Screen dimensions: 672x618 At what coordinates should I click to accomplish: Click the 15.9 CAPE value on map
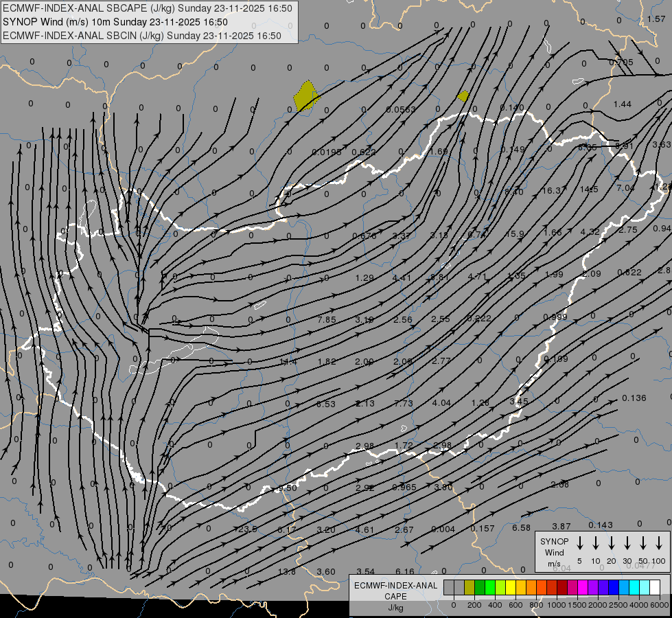(515, 233)
